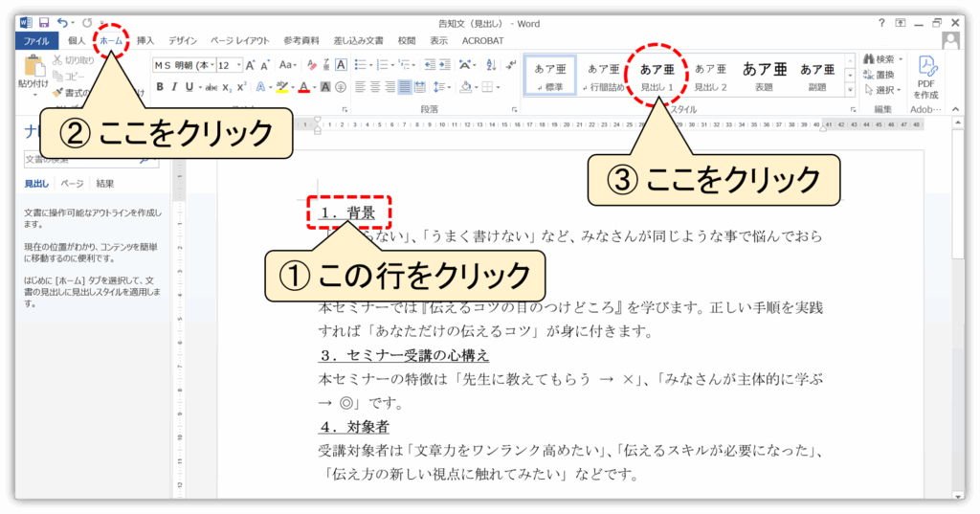Viewport: 980px width, 514px height.
Task: Click the Decrease Indent icon
Action: (x=430, y=65)
